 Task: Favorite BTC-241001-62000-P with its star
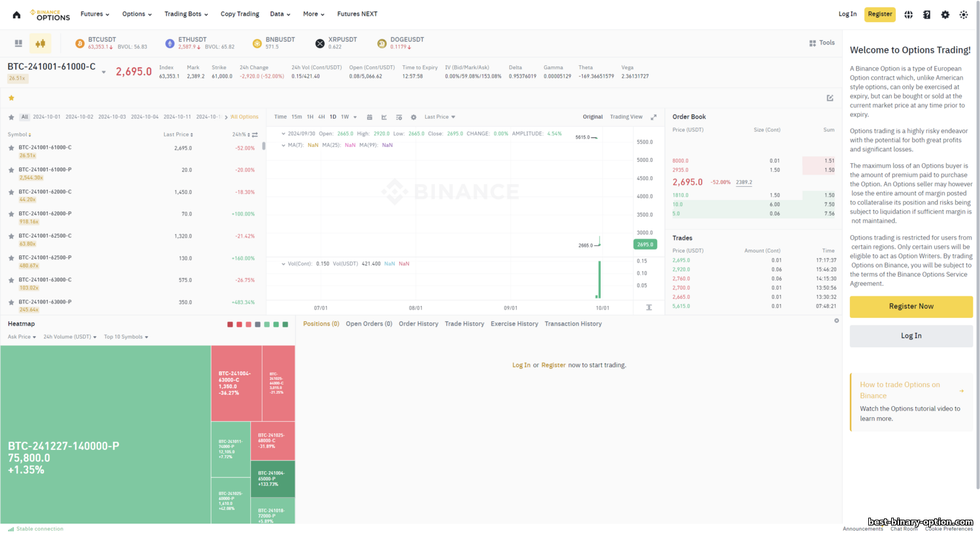coord(11,214)
